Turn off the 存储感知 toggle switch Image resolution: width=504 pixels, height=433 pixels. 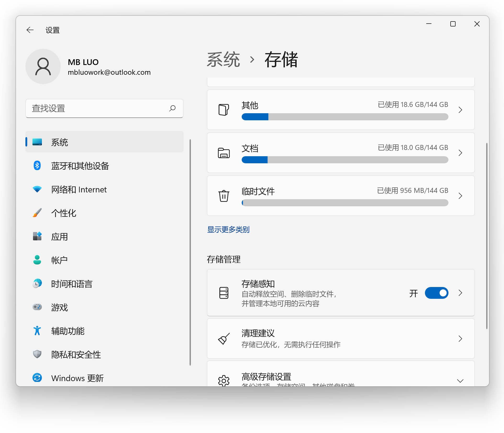[x=436, y=293]
